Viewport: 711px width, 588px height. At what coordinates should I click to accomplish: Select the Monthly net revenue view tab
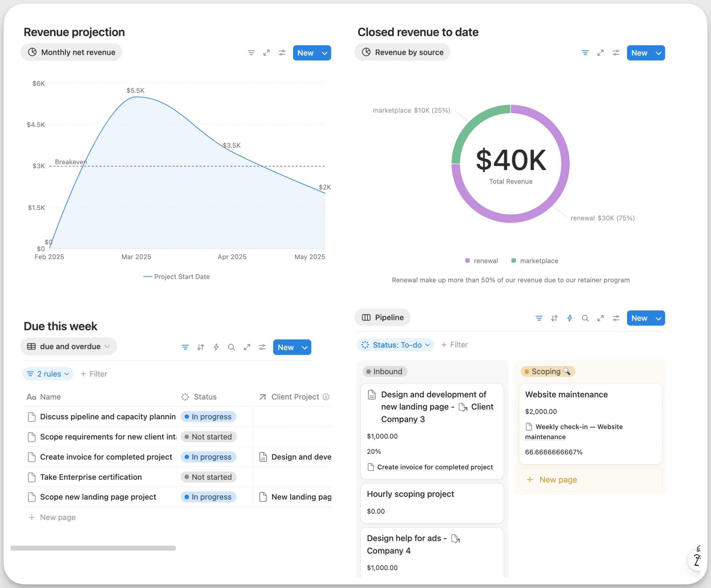tap(71, 52)
